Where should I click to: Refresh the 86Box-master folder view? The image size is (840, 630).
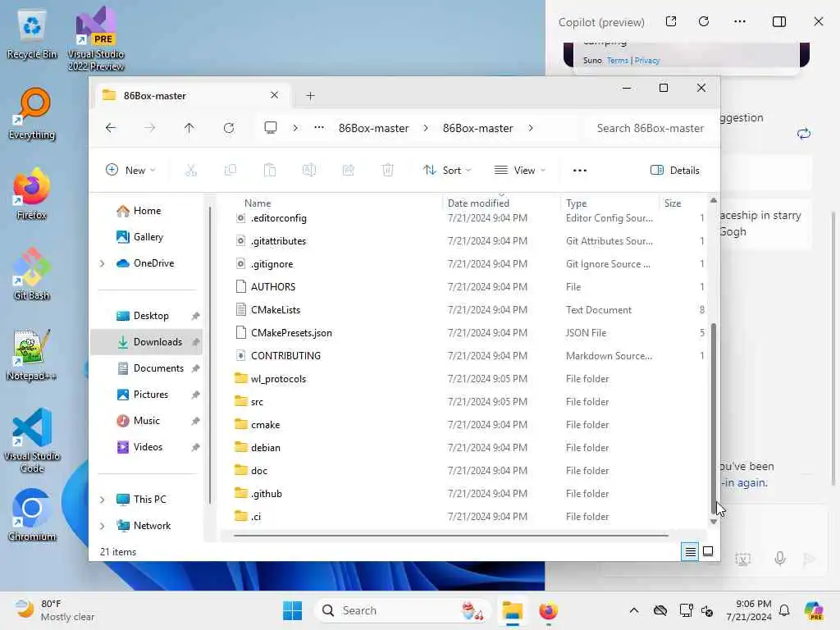pos(229,128)
